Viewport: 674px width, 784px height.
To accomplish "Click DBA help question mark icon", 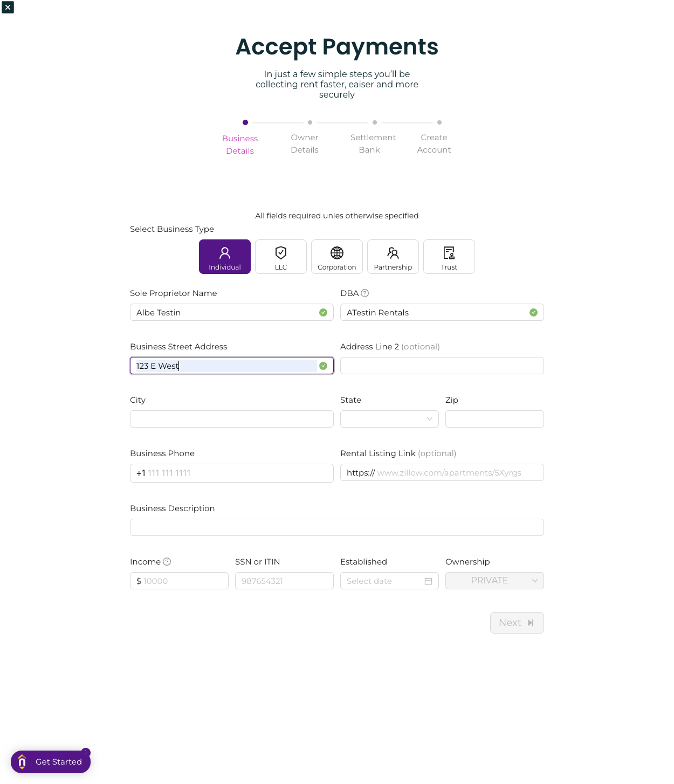I will pyautogui.click(x=365, y=293).
